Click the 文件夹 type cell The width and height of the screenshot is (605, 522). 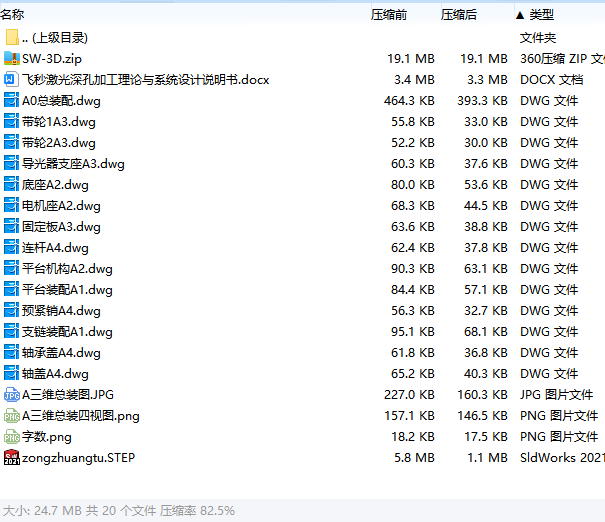click(538, 37)
